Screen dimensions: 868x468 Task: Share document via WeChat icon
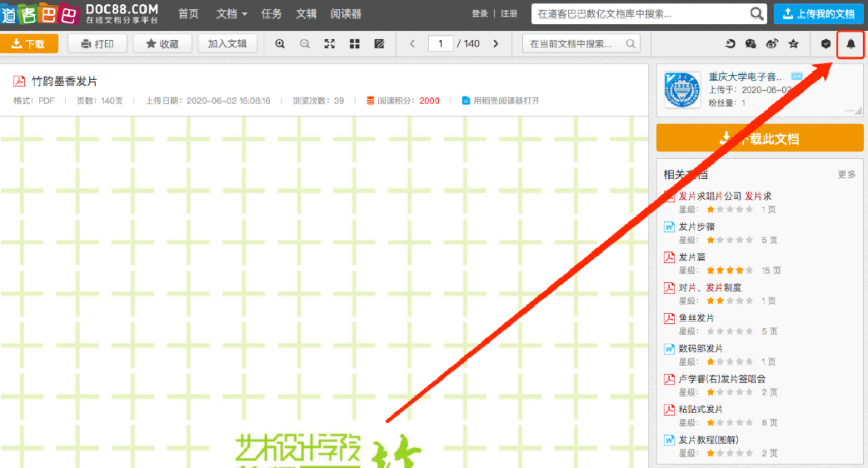click(x=751, y=44)
